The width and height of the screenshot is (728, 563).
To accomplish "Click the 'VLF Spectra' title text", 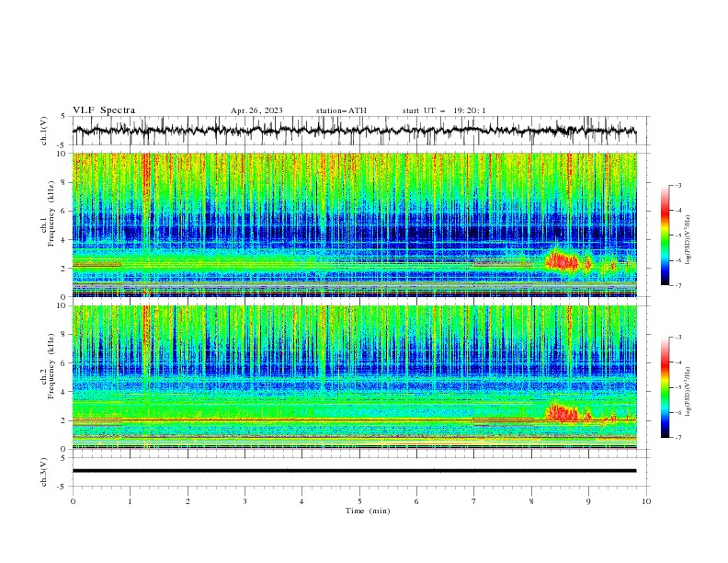I will [x=104, y=110].
